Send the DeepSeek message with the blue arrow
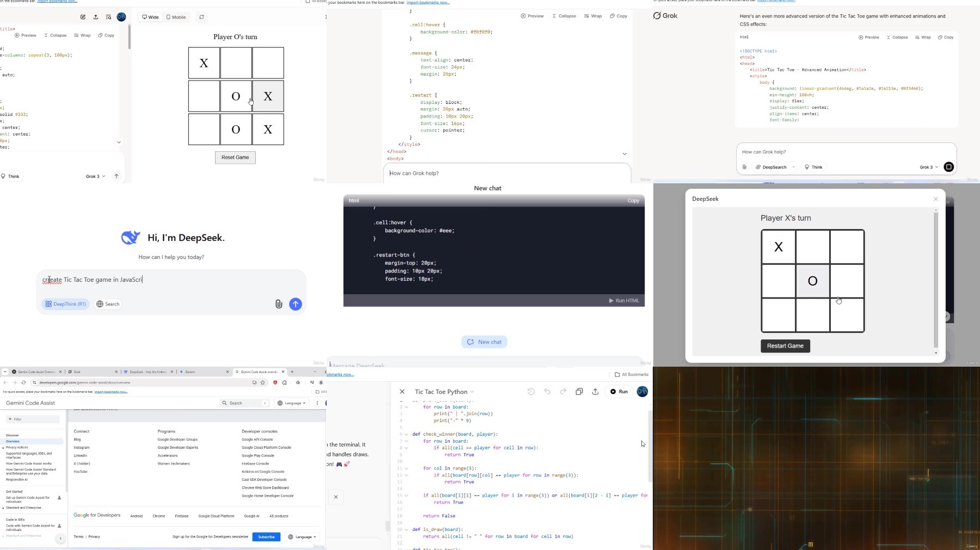This screenshot has width=980, height=550. coord(296,304)
